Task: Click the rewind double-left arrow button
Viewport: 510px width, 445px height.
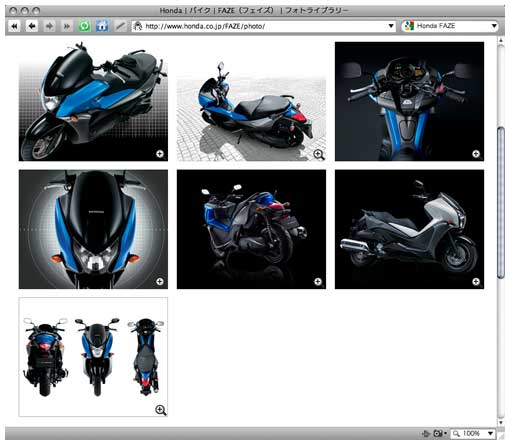Action: pos(14,26)
